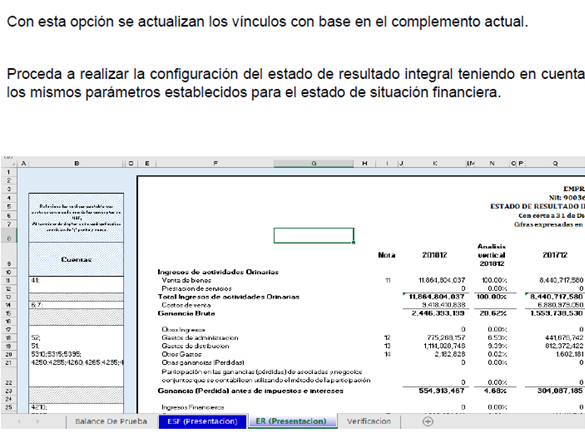This screenshot has height=439, width=585.
Task: Select column K header
Action: coord(435,163)
